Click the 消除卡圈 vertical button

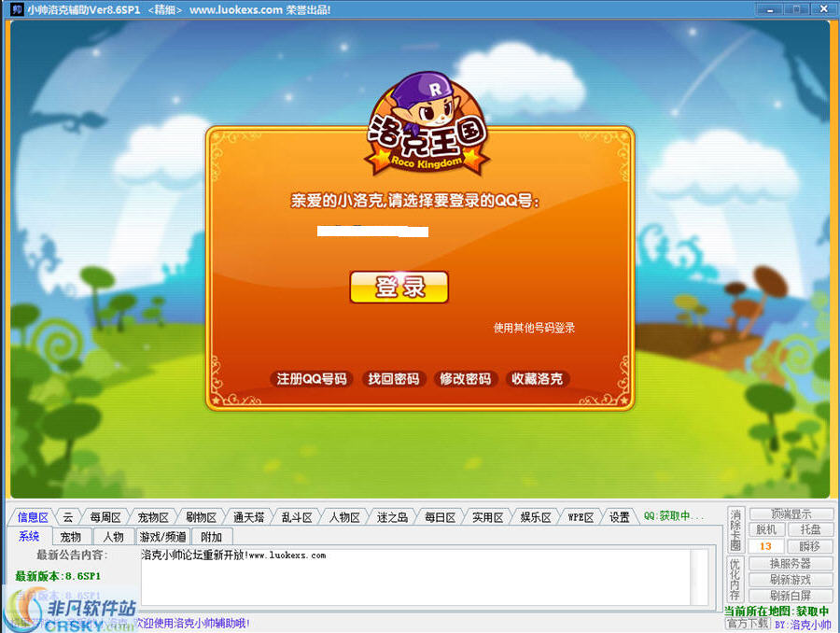tap(735, 530)
